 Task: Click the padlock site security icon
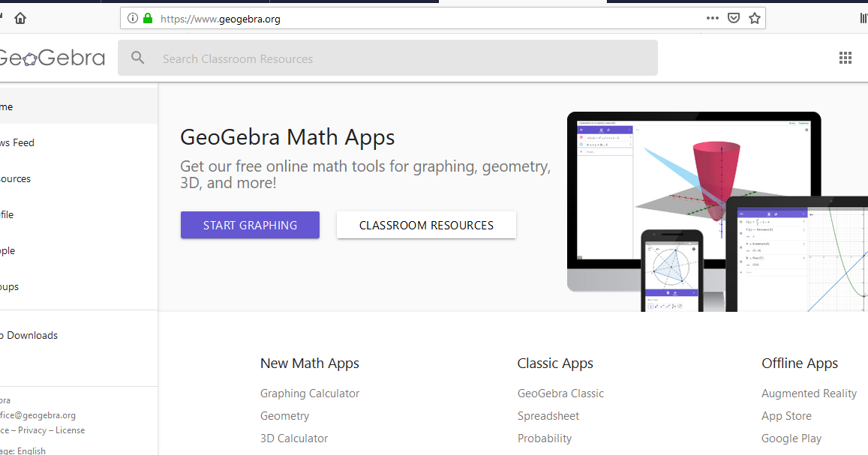(x=147, y=18)
